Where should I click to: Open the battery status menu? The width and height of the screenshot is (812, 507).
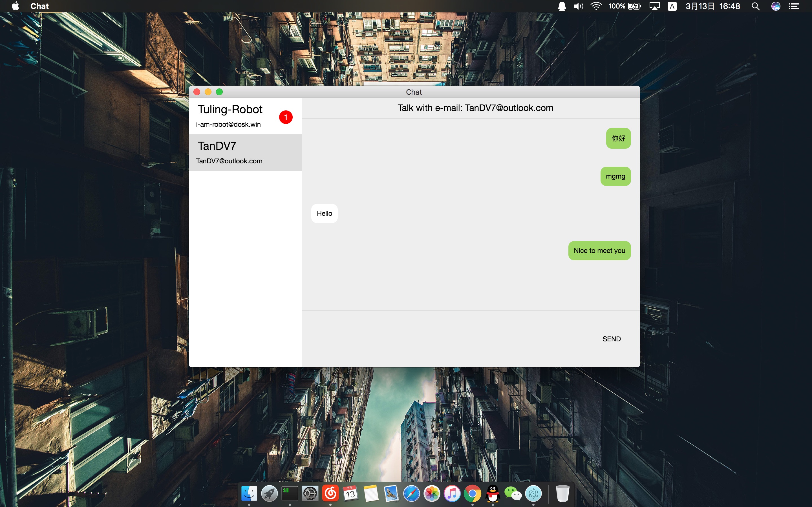(x=634, y=6)
